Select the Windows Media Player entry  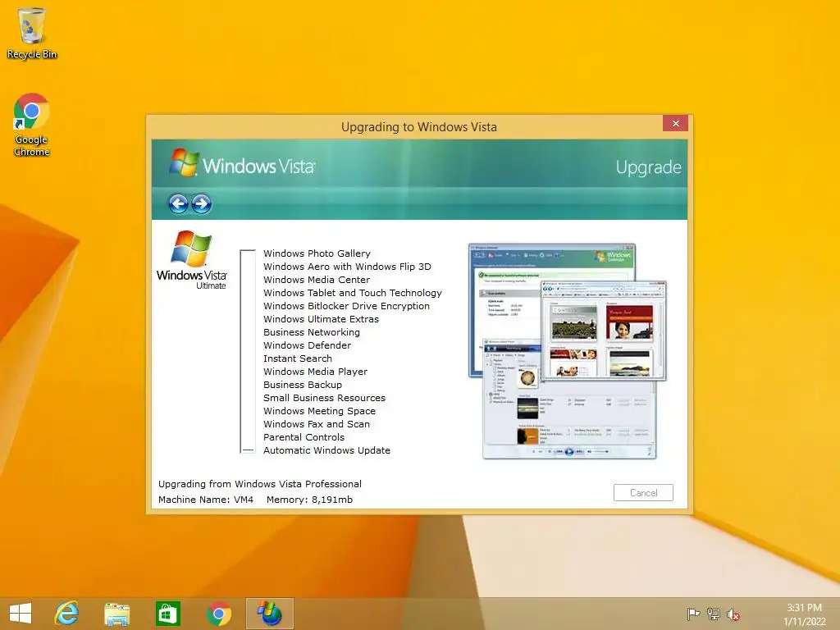[x=315, y=372]
